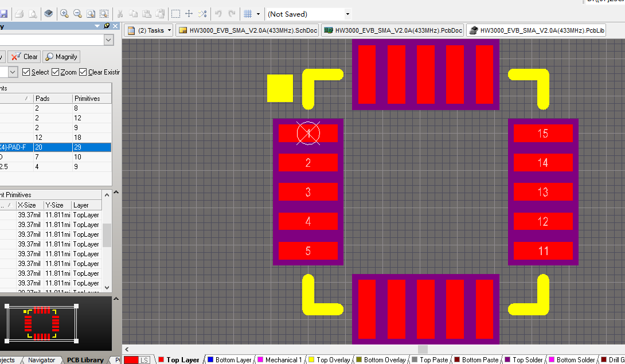Select the Top Solder layer tab
Viewport: 625px width, 364px height.
(x=524, y=359)
